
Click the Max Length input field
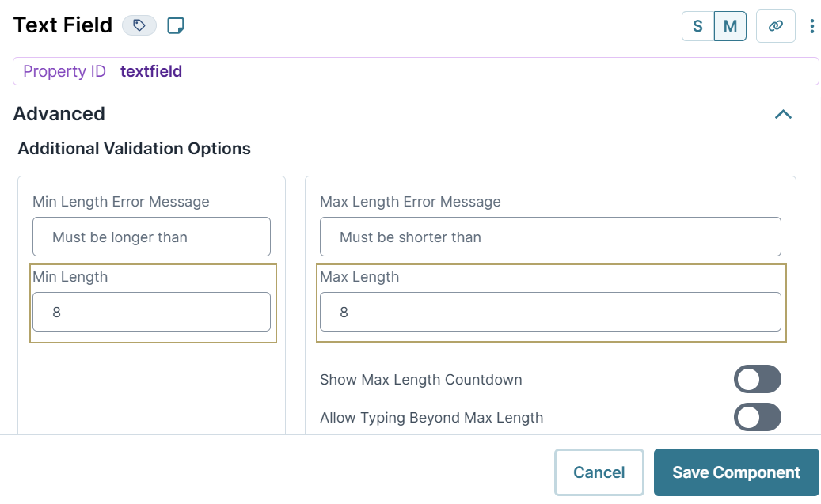[550, 312]
